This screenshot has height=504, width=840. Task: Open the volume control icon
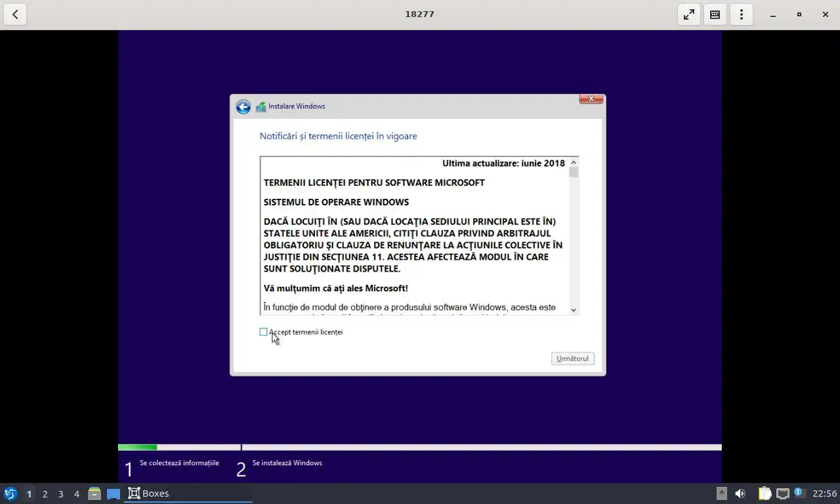[x=740, y=493]
